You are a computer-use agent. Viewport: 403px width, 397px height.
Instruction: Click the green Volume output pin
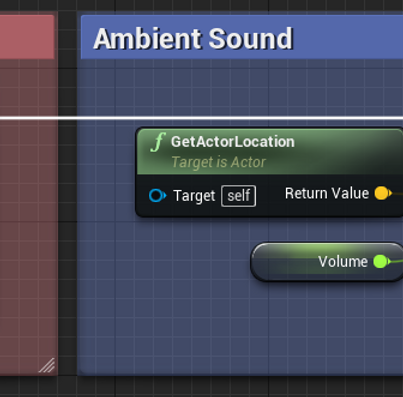381,262
